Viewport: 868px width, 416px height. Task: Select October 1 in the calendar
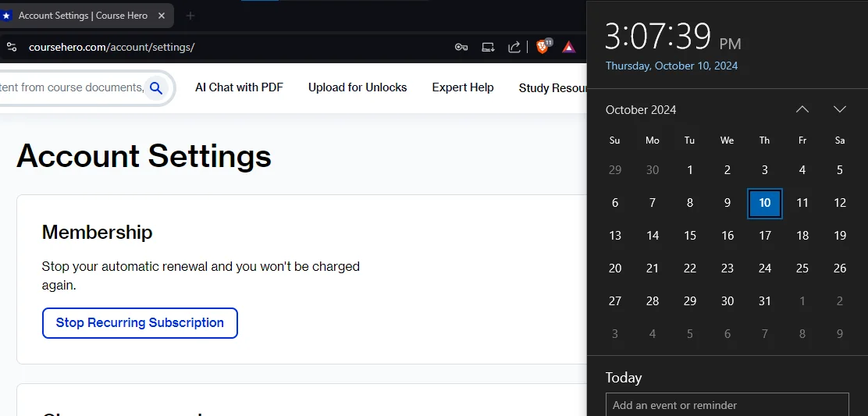click(690, 170)
